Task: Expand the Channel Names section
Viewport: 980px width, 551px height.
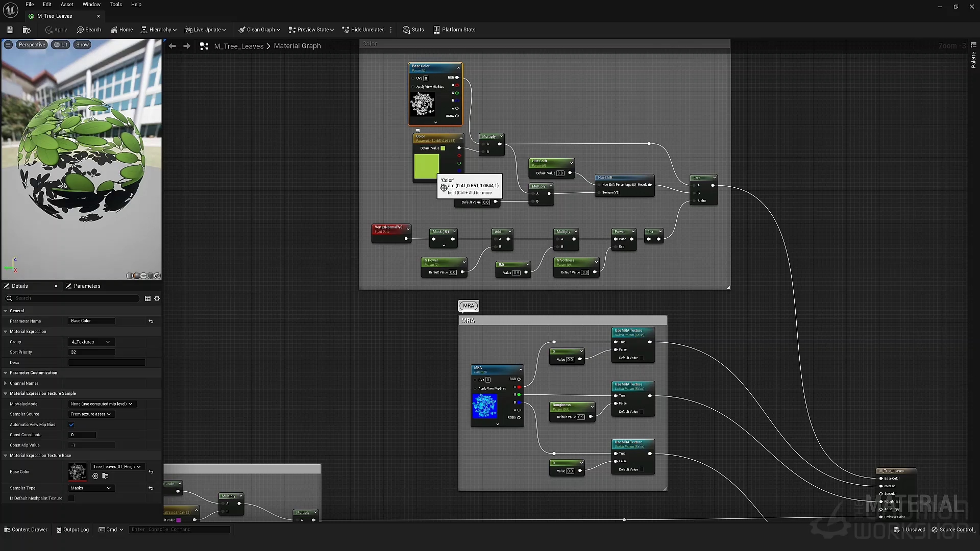Action: click(6, 383)
